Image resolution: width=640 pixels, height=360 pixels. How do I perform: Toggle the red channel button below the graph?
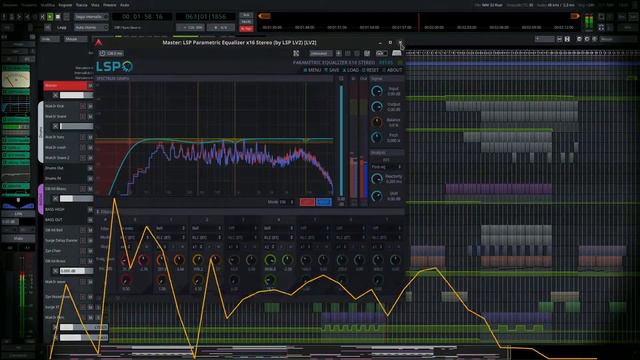tap(307, 202)
